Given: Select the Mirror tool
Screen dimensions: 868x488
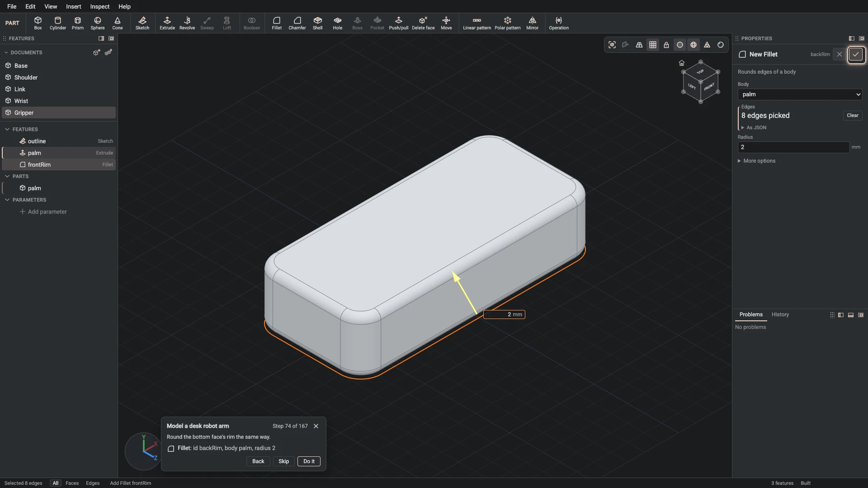Looking at the screenshot, I should [533, 23].
